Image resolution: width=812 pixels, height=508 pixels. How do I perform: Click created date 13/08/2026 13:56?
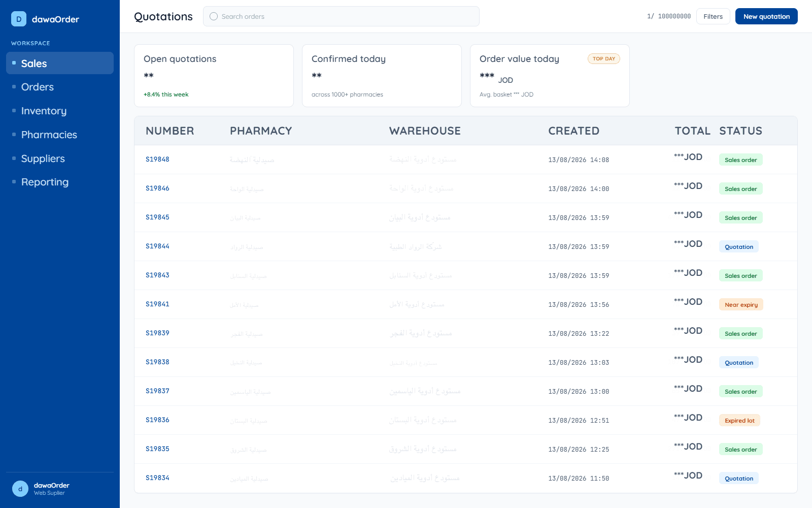tap(579, 305)
